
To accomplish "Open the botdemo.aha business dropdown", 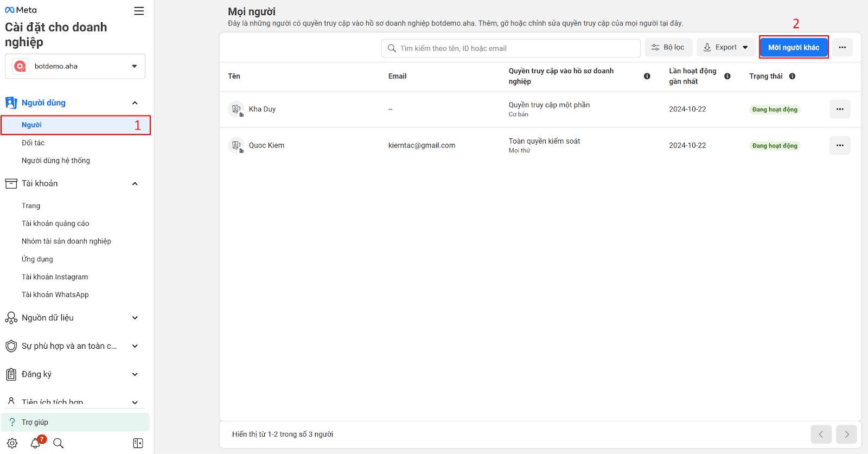I will pos(75,66).
